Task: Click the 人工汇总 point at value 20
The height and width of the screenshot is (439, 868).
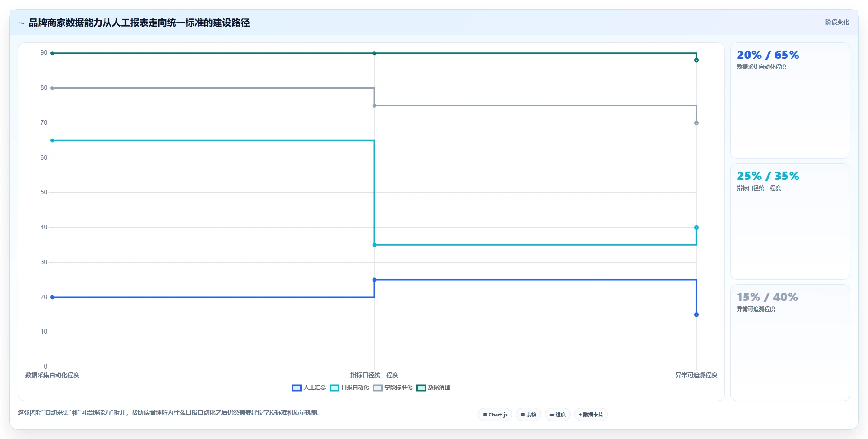Action: [x=52, y=297]
